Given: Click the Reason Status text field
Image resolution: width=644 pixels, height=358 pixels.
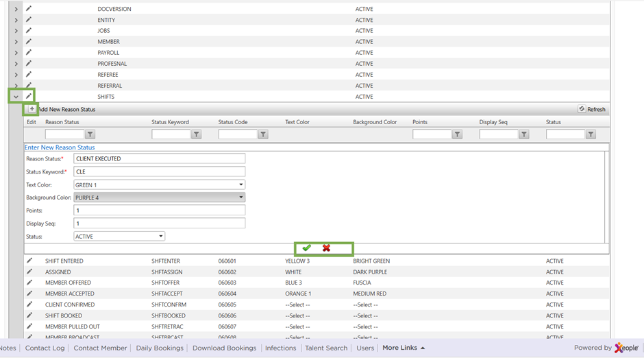Looking at the screenshot, I should coord(160,158).
